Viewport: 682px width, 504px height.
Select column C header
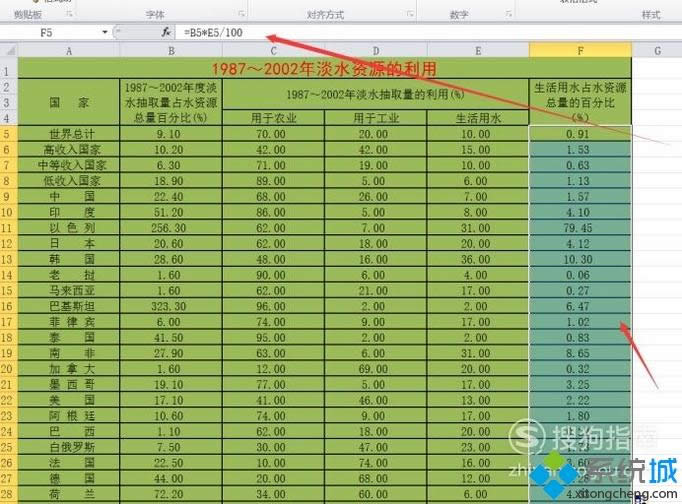(x=272, y=50)
